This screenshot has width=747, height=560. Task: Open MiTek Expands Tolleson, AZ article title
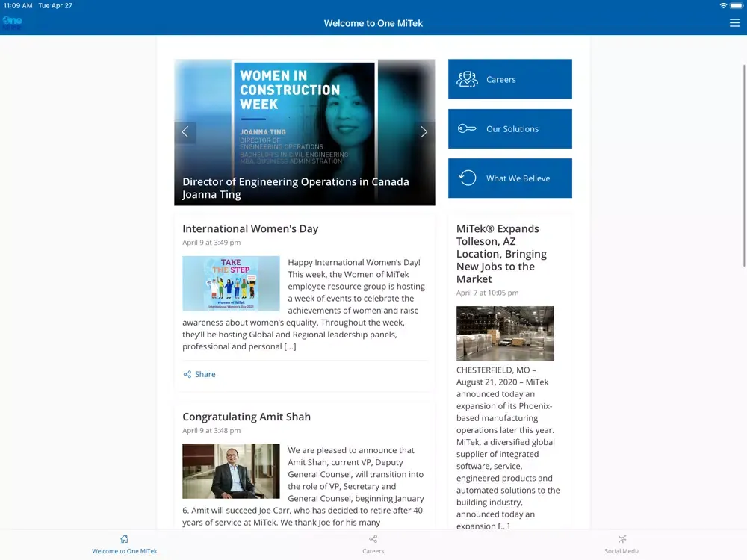point(501,254)
